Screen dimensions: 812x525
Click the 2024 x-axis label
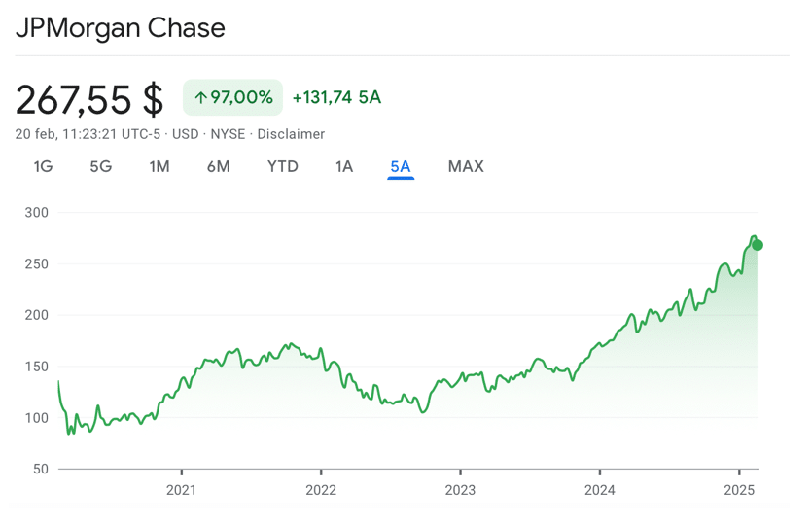(600, 490)
